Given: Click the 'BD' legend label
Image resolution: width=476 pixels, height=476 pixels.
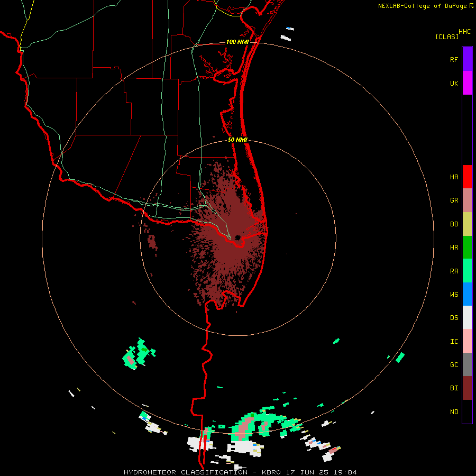Looking at the screenshot, I should (x=454, y=224).
